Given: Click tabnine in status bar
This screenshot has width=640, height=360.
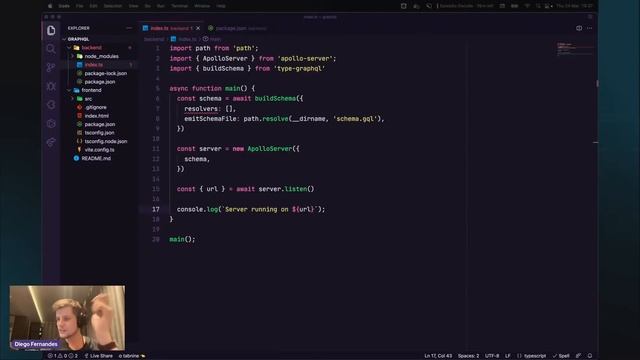Looking at the screenshot, I should coord(131,356).
